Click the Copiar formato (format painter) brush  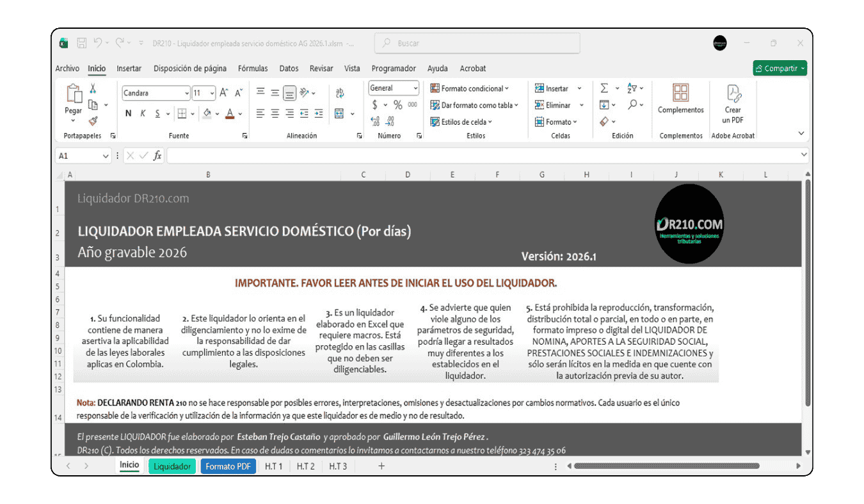93,121
